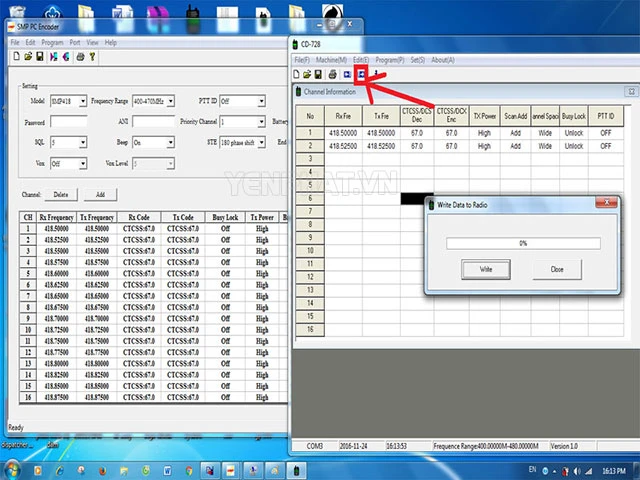Click the New file icon in SMP PC Encoder
Image resolution: width=640 pixels, height=480 pixels.
(x=16, y=57)
